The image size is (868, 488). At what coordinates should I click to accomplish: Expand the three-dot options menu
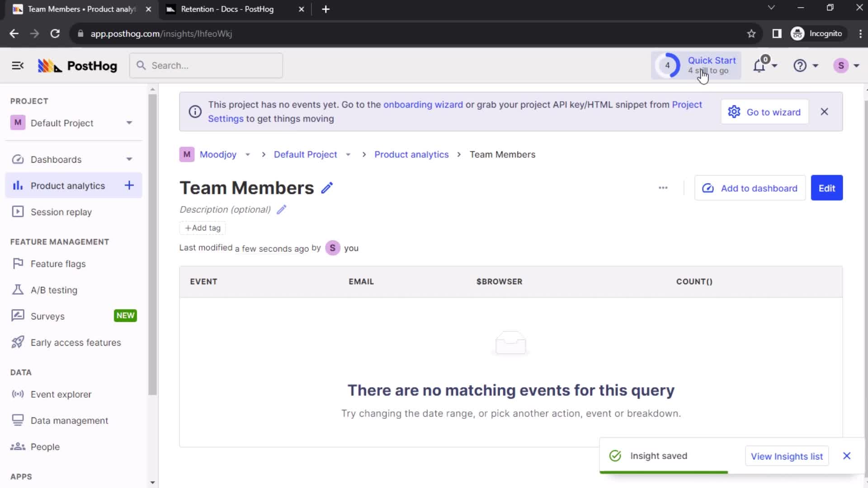click(x=663, y=188)
